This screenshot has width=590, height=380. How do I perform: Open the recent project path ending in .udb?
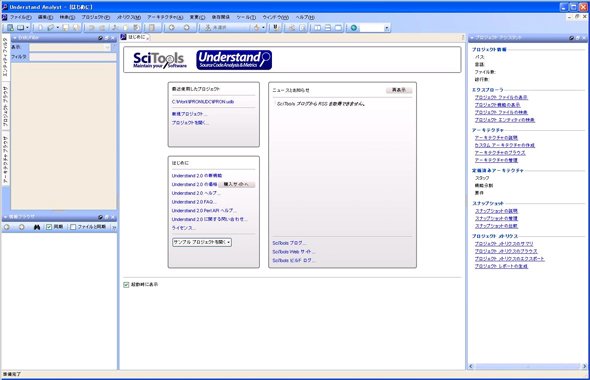[203, 102]
